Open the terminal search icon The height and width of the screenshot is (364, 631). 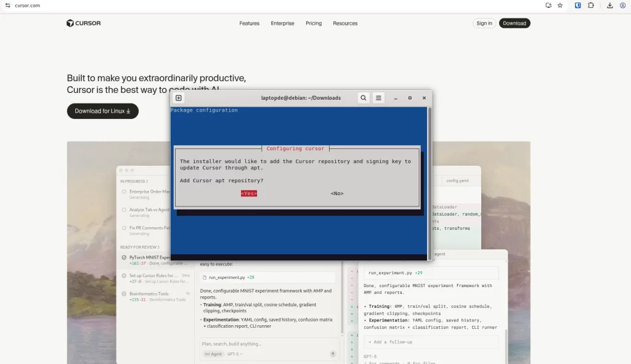pyautogui.click(x=364, y=98)
